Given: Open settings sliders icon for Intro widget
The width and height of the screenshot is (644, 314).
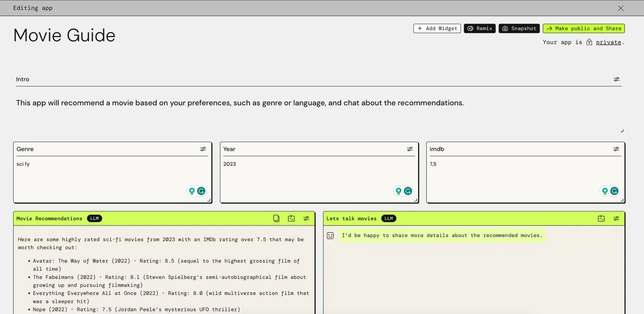Looking at the screenshot, I should [x=616, y=79].
